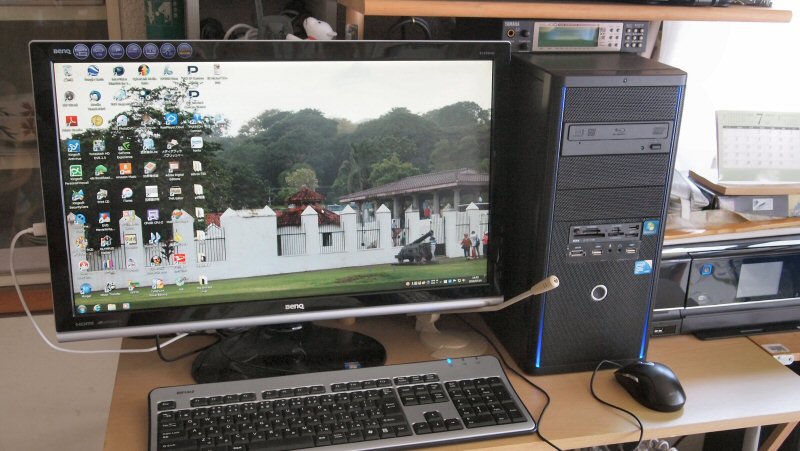Open the yellow clock desktop icon
The image size is (800, 451).
[x=97, y=121]
